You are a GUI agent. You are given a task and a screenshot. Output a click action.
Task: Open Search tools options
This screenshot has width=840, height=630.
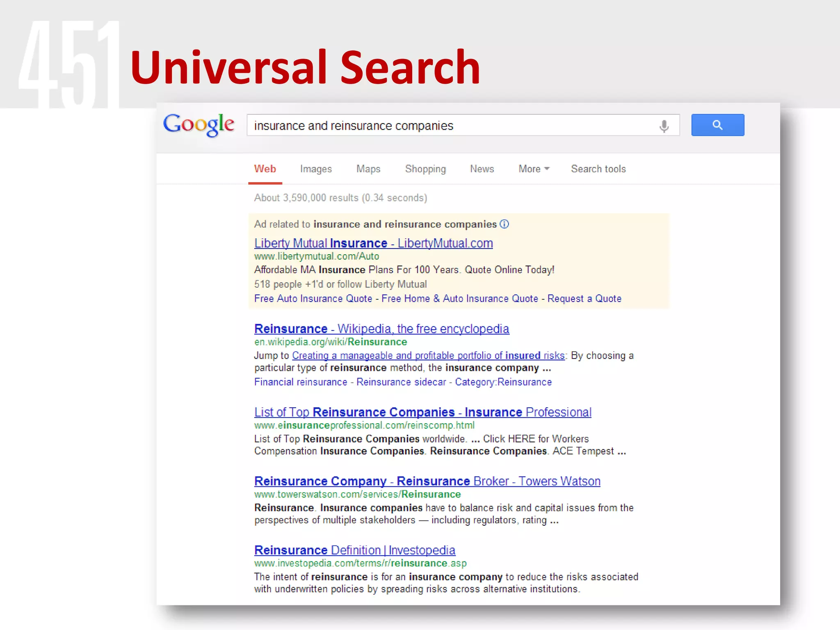(x=598, y=169)
